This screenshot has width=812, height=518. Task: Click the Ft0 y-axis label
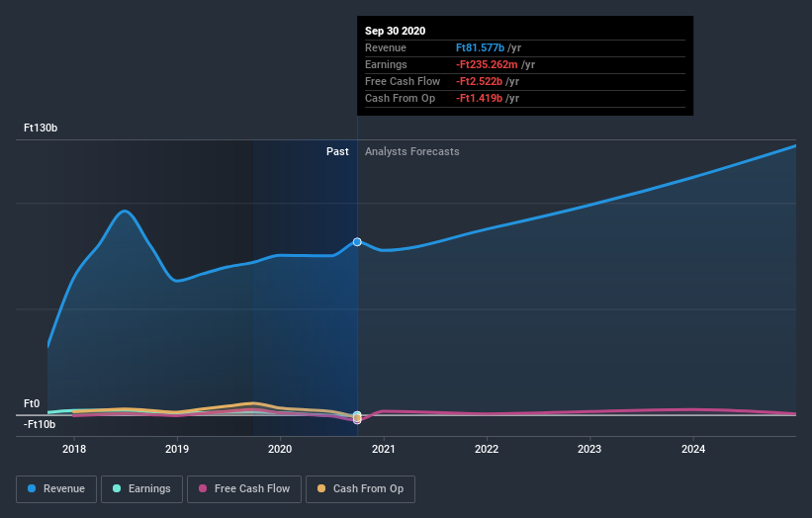point(32,403)
